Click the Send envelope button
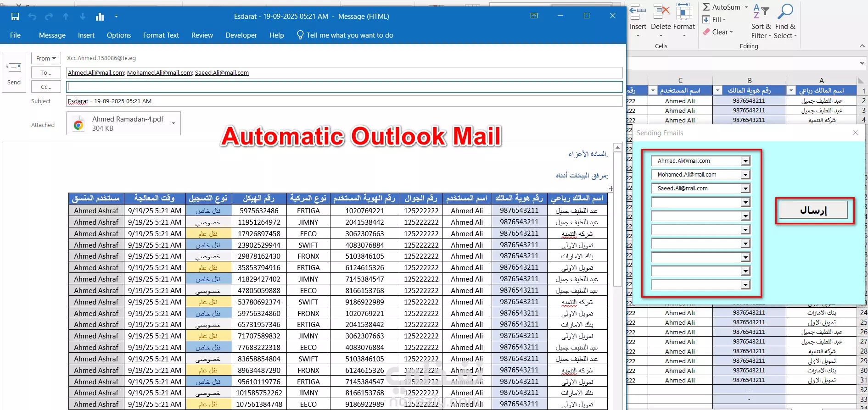 pos(14,72)
